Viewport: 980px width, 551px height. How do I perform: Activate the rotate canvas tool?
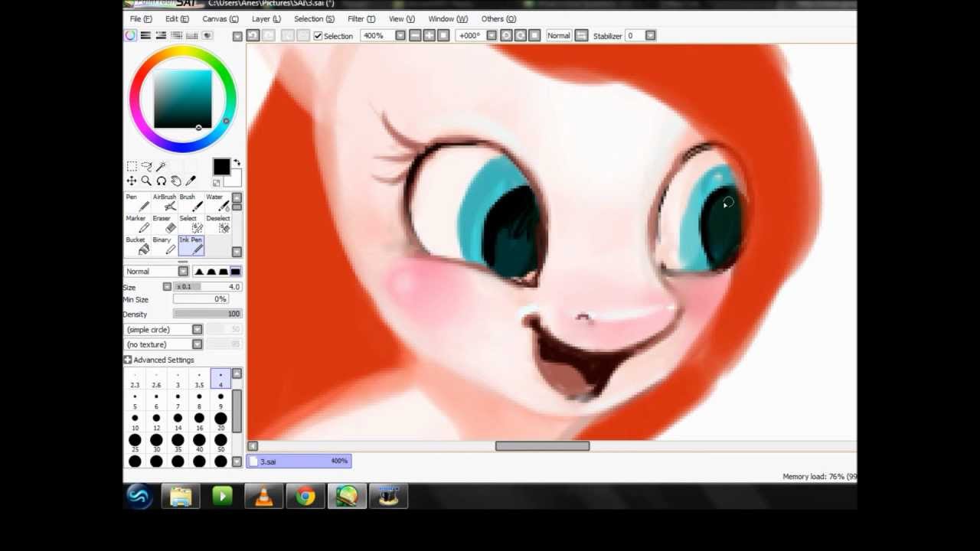161,181
